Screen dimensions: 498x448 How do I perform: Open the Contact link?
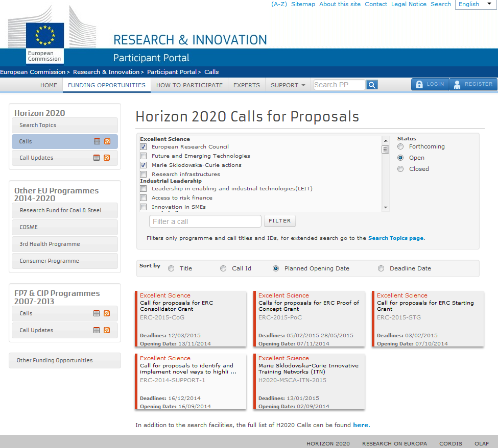click(376, 4)
